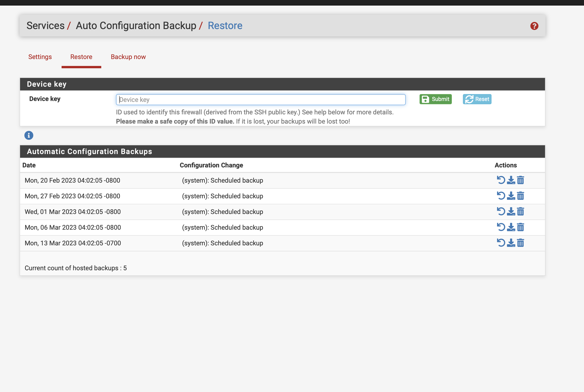Switch to the Settings tab
584x392 pixels.
[x=40, y=57]
